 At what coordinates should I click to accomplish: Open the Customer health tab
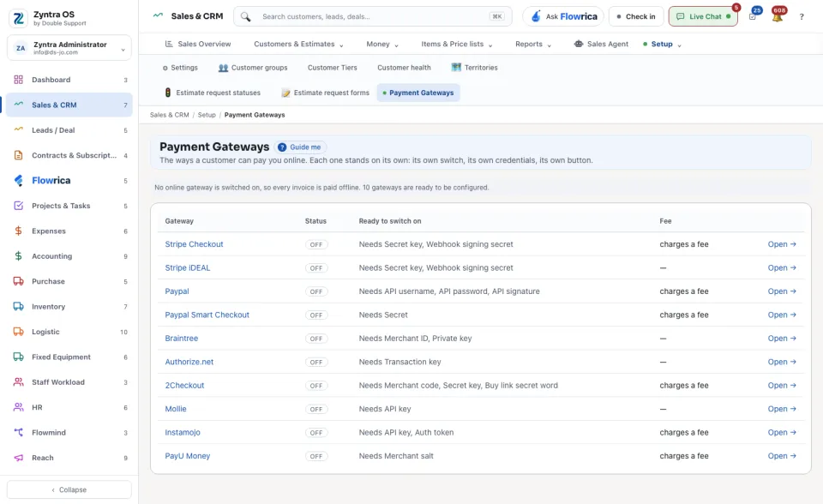404,68
